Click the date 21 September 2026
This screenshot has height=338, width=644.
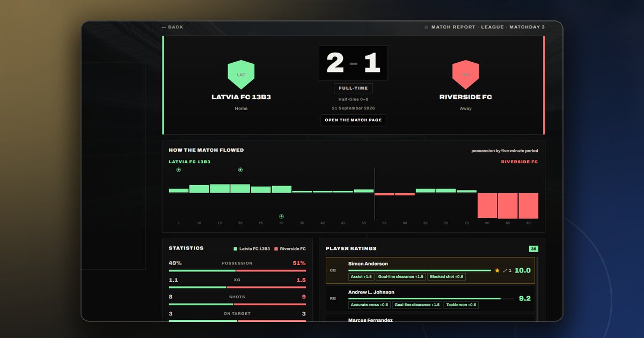click(x=353, y=108)
